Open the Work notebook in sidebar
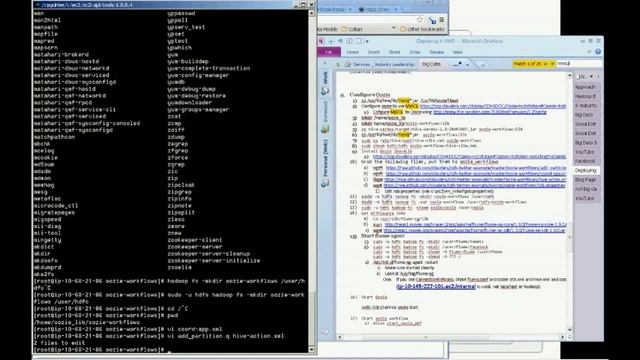 pos(325,83)
